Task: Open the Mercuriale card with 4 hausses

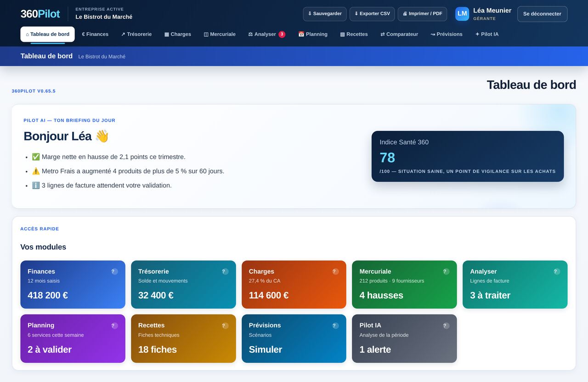Action: click(x=405, y=285)
